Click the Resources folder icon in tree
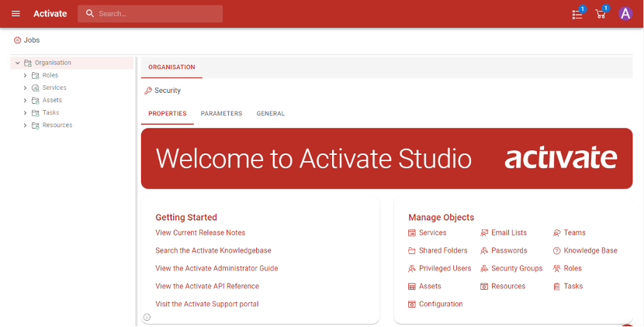This screenshot has height=327, width=644. coord(36,125)
